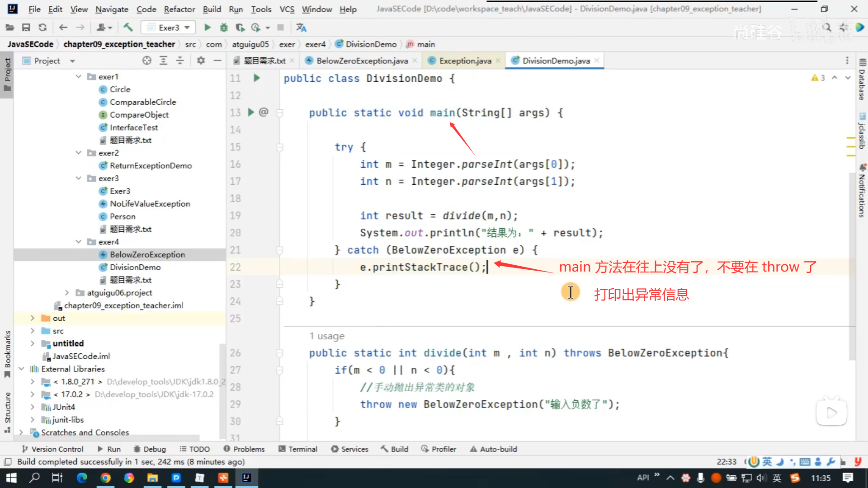Open Chrome from the Windows taskbar
This screenshot has width=868, height=488.
point(105,478)
